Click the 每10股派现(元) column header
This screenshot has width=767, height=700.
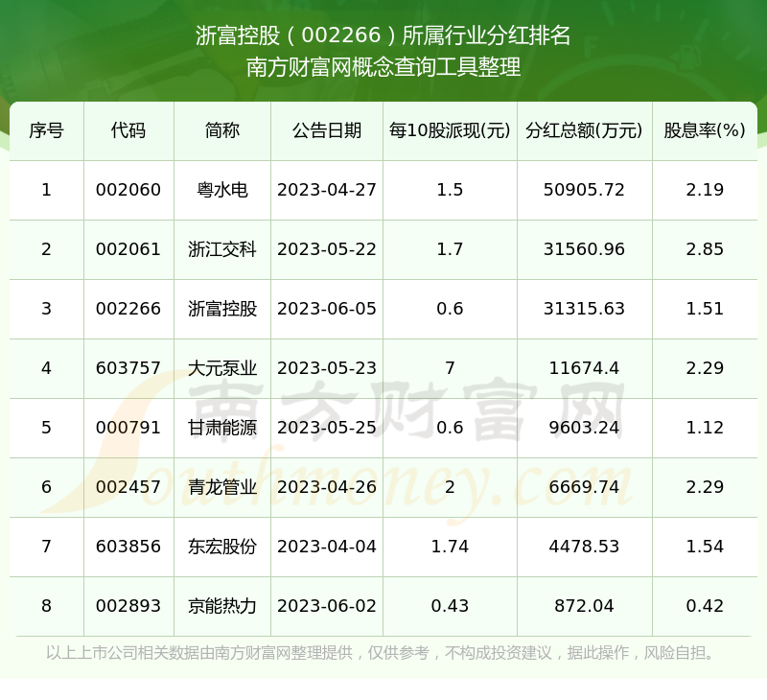(450, 130)
